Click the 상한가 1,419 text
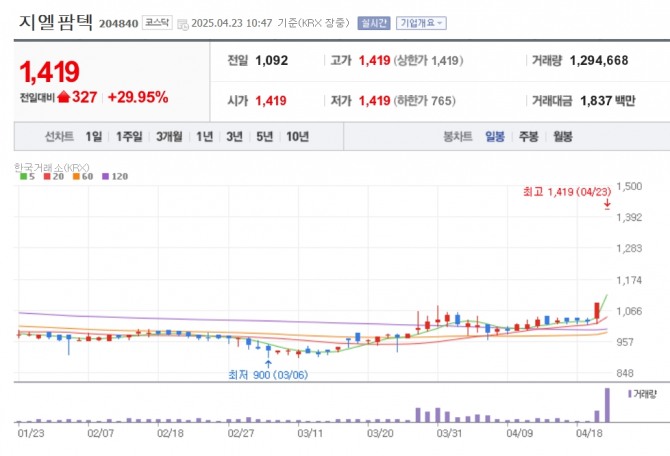 tap(429, 61)
